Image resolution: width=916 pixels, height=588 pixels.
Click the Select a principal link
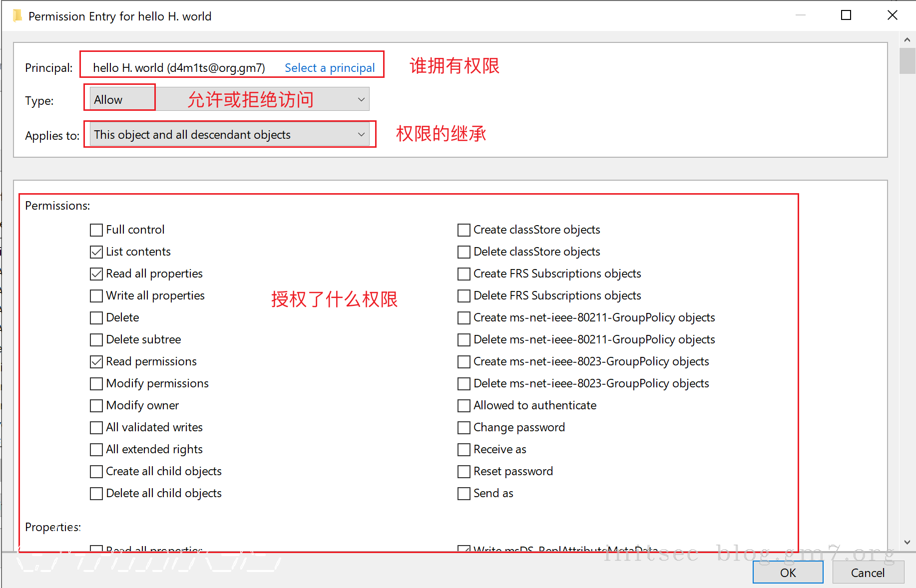(329, 68)
